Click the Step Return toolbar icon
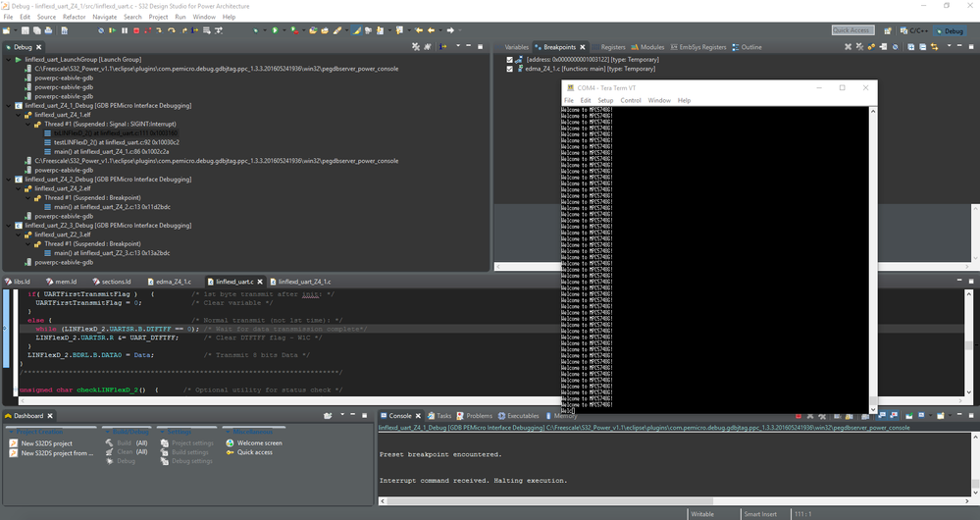This screenshot has width=980, height=520. pos(184,30)
